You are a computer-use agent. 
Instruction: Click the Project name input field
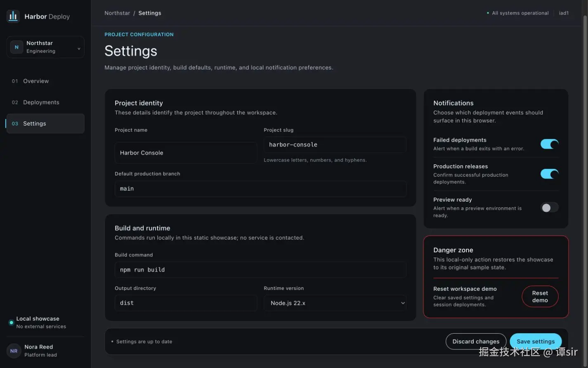click(x=186, y=153)
